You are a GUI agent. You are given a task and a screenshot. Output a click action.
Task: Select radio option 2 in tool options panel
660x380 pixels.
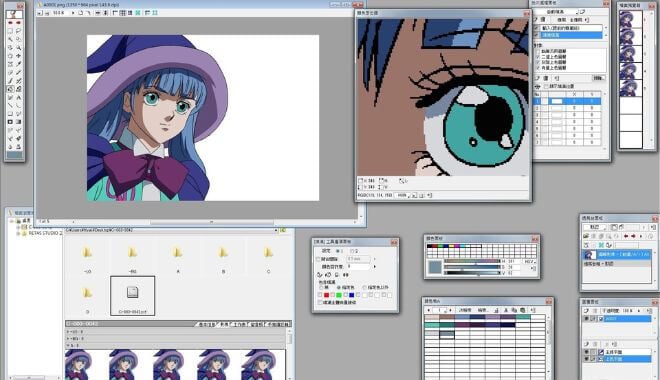tap(352, 251)
